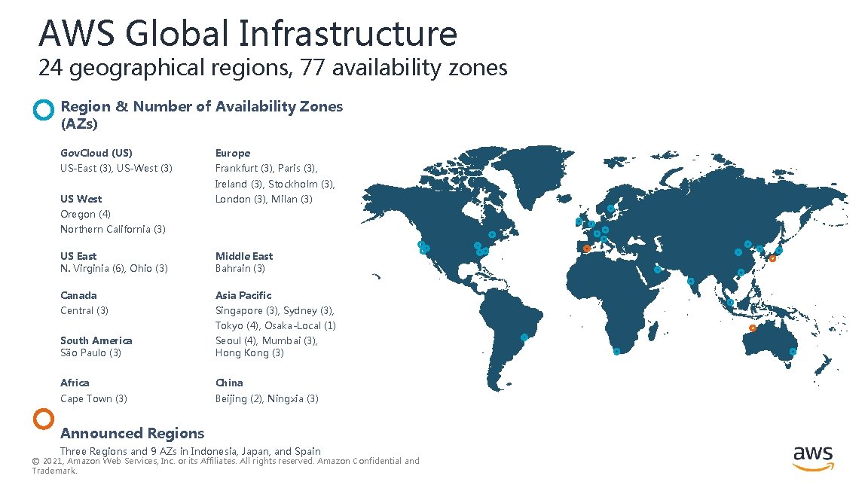Click the 'Three Regions and 9 AZs' description line
Image resolution: width=868 pixels, height=488 pixels.
coord(191,451)
